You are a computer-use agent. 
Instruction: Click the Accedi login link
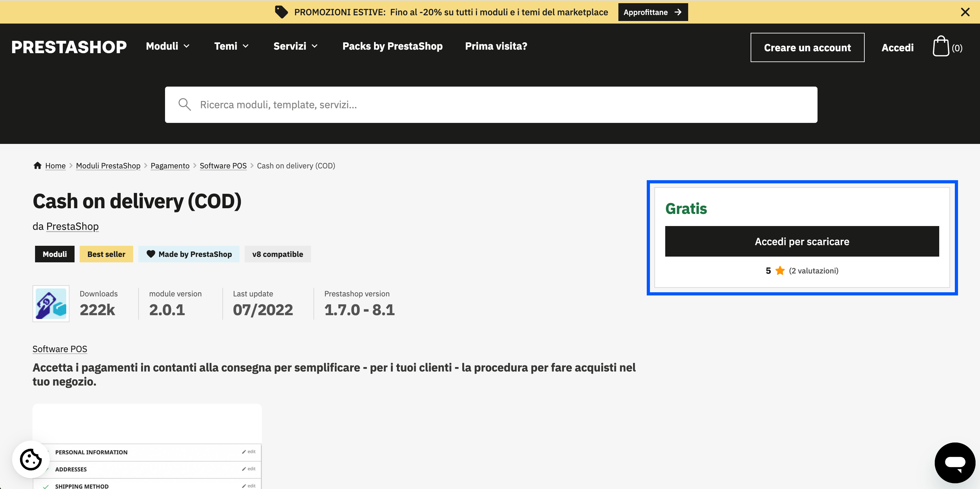coord(897,47)
